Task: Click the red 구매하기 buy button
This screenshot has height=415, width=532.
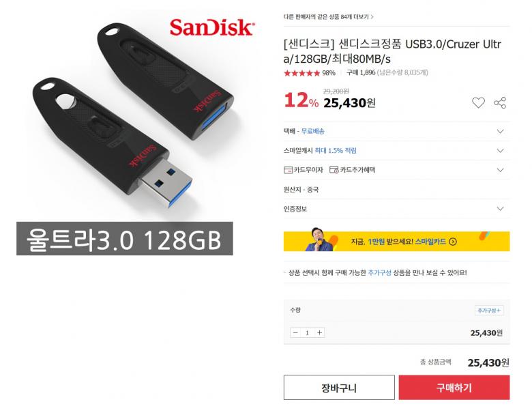Action: point(454,388)
